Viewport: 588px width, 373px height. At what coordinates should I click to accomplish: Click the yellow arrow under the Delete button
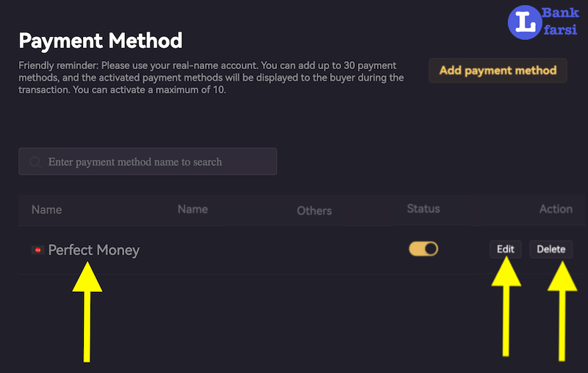[563, 309]
